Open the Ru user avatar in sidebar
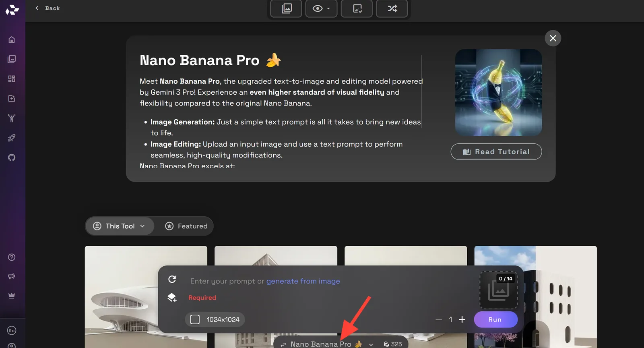 coord(12,331)
